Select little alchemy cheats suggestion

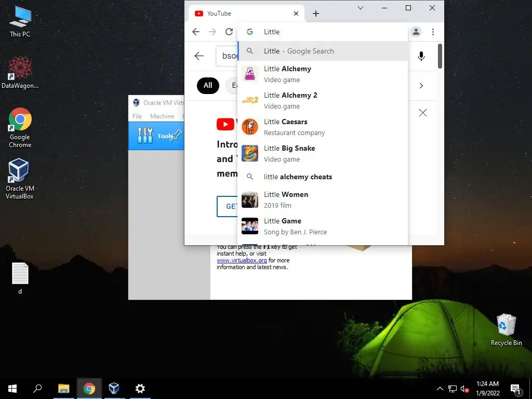(x=323, y=177)
